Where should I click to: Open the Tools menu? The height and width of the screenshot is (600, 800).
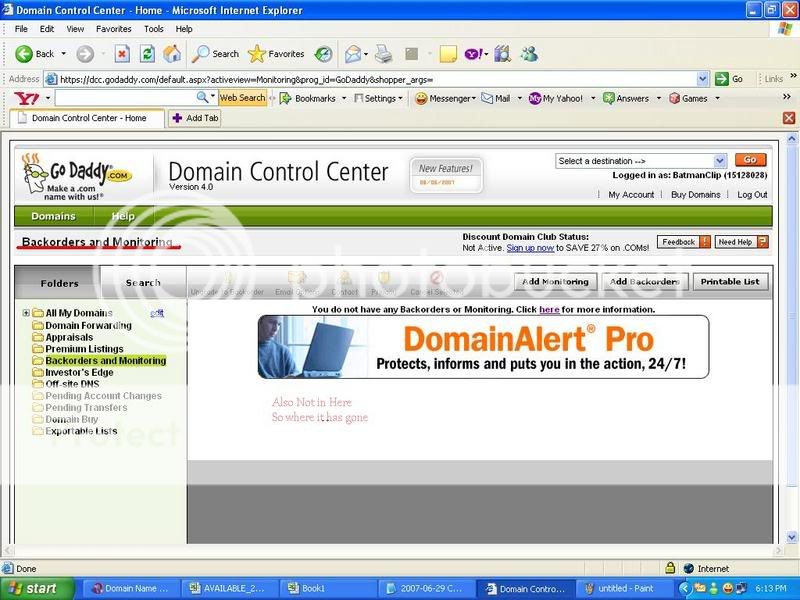coord(154,29)
